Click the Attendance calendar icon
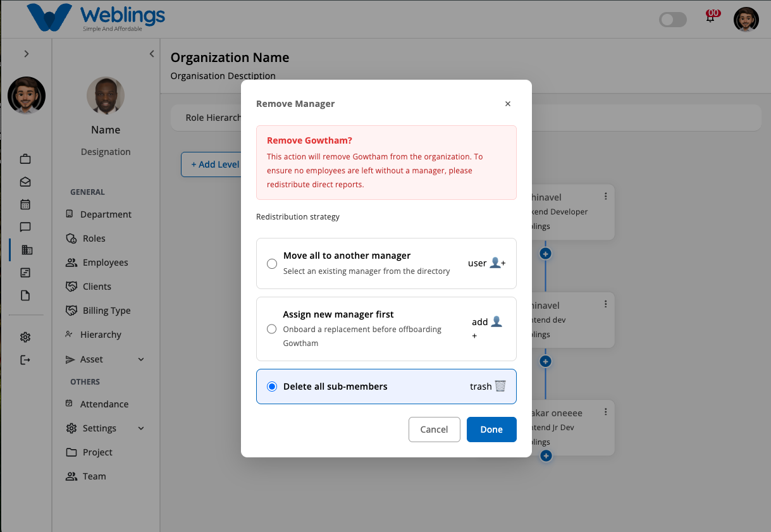Viewport: 771px width, 532px height. 70,404
